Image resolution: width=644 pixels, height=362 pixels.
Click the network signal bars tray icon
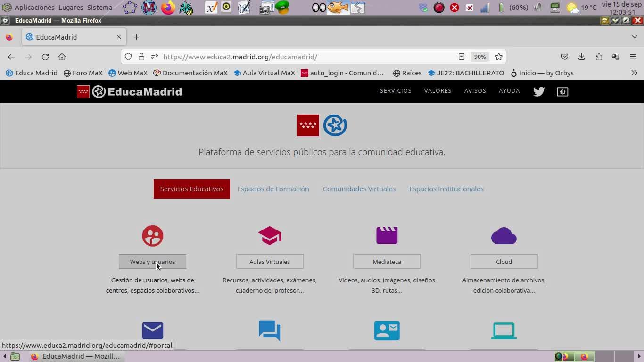tap(485, 8)
